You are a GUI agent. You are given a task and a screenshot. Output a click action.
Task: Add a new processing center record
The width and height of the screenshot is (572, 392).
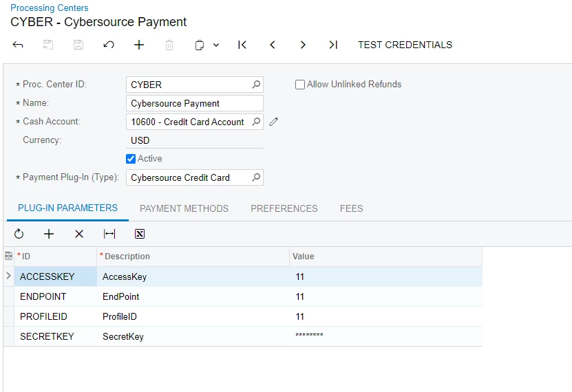(139, 45)
